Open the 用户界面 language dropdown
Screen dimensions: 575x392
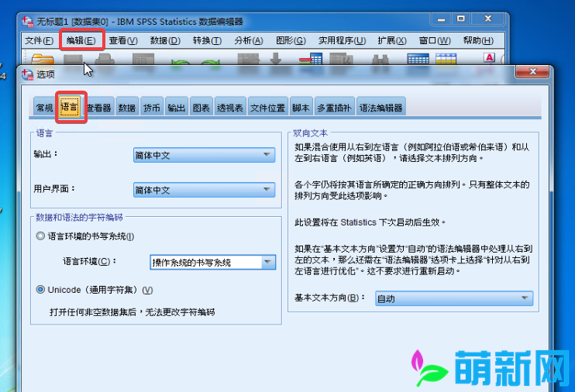tap(205, 190)
